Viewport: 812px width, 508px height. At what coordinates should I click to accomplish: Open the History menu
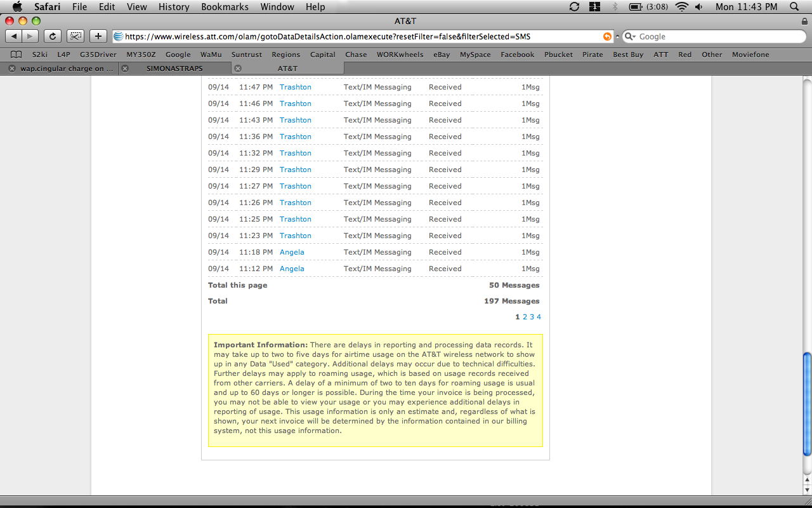(174, 7)
